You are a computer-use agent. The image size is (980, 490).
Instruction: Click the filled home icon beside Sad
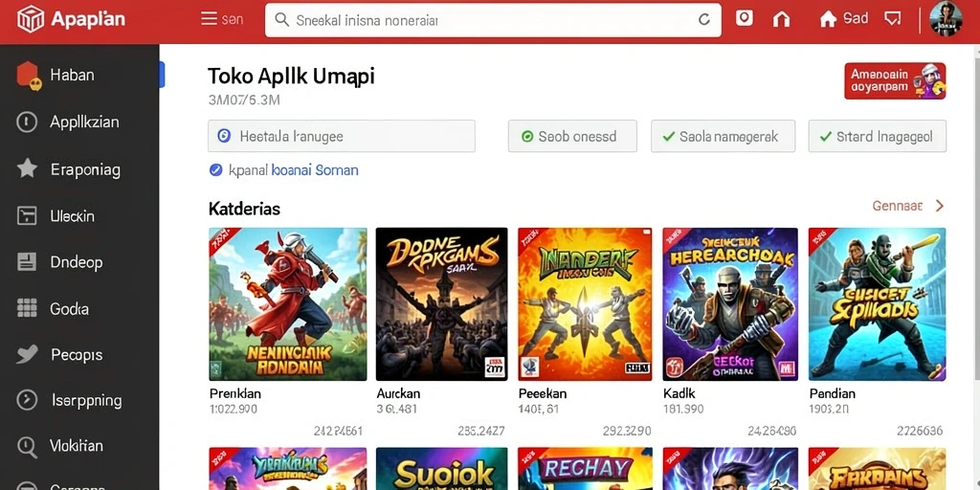point(828,19)
